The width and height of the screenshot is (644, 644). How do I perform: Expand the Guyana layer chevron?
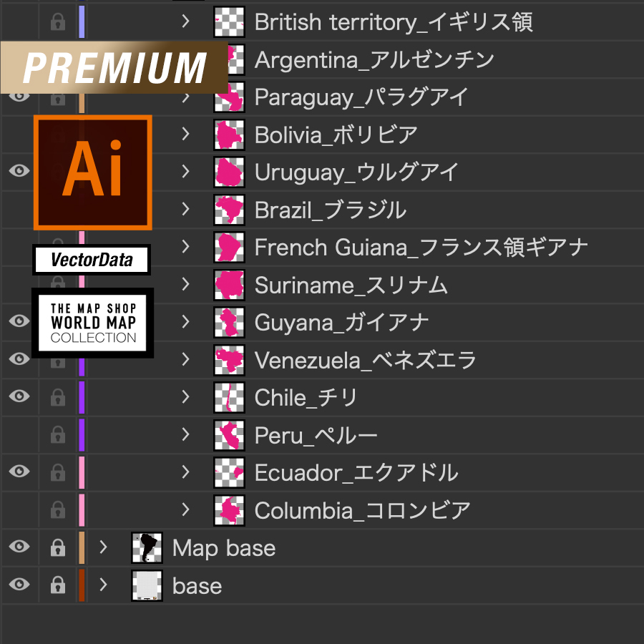coord(185,321)
